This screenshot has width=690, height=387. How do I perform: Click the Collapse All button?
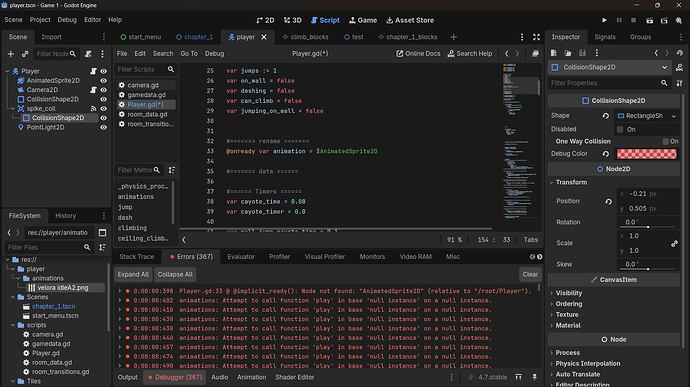[175, 274]
